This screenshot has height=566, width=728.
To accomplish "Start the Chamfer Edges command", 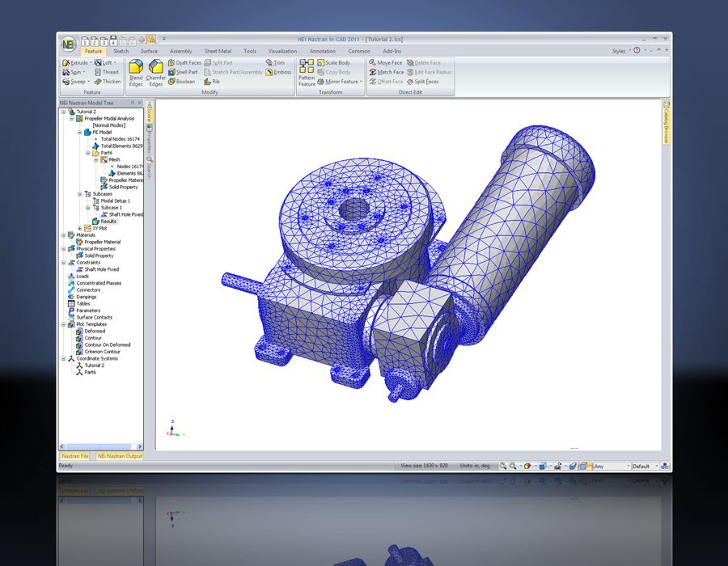I will 155,74.
